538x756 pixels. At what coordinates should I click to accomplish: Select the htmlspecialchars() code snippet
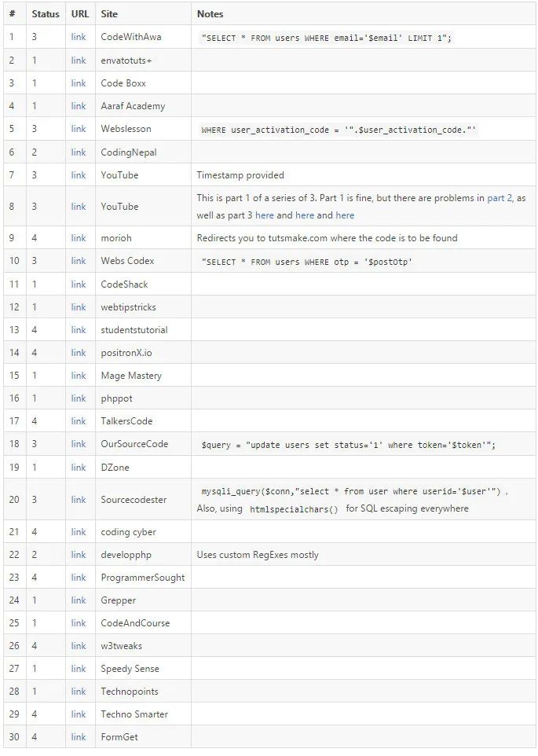(294, 509)
